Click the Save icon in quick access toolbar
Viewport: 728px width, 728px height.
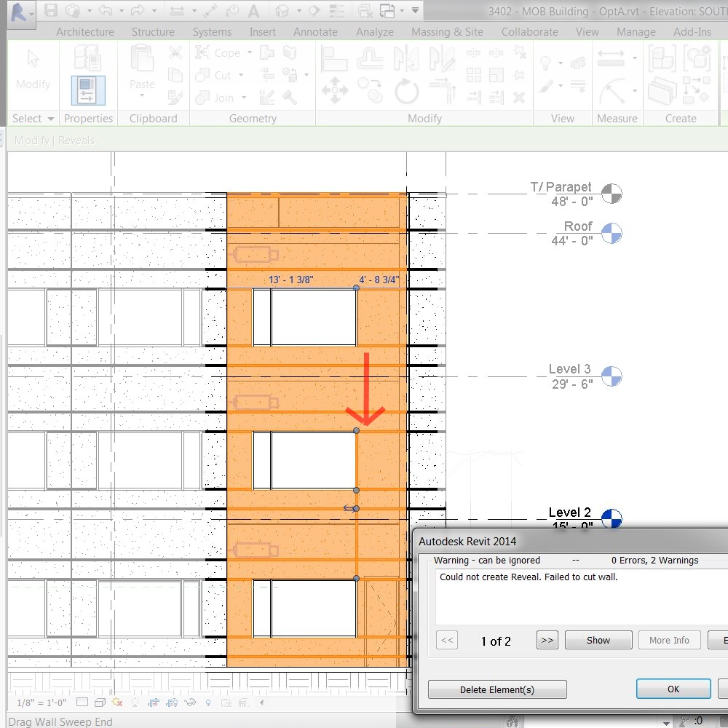50,11
